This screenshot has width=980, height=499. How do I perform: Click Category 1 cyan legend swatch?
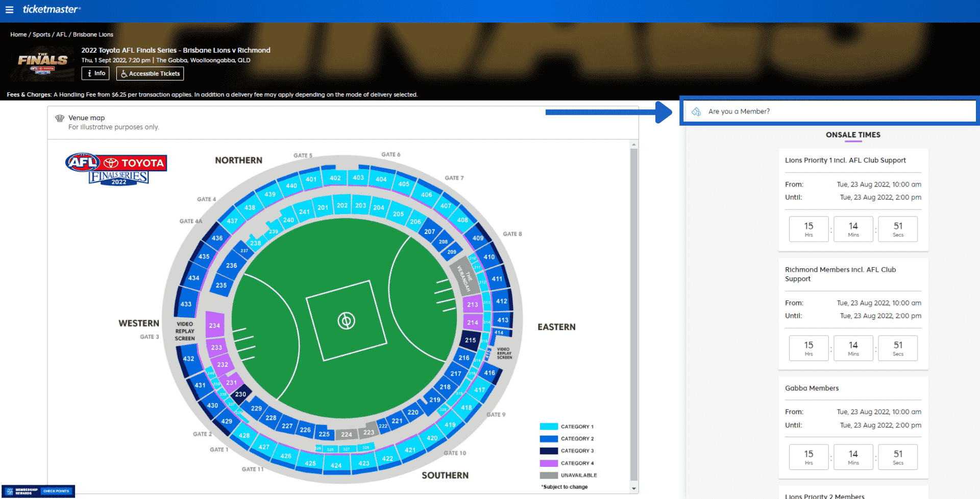click(x=549, y=426)
